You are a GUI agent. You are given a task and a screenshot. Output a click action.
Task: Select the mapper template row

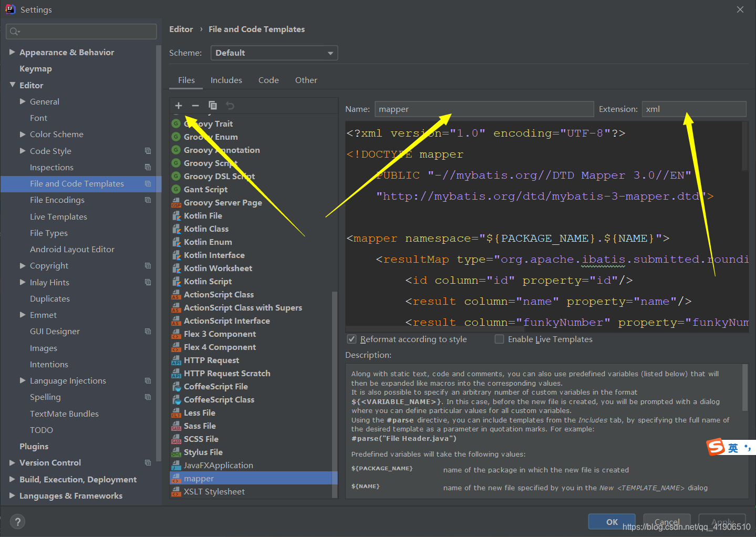point(254,478)
